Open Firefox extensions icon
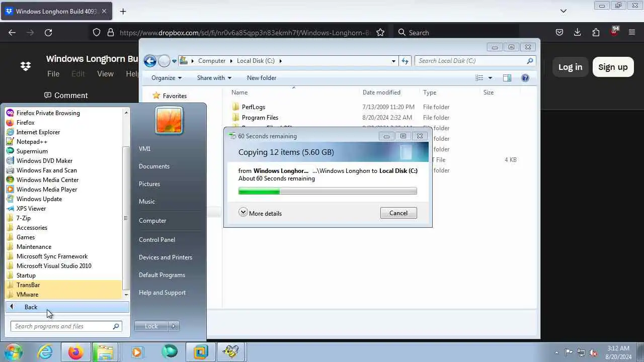The width and height of the screenshot is (644, 362). point(596,33)
